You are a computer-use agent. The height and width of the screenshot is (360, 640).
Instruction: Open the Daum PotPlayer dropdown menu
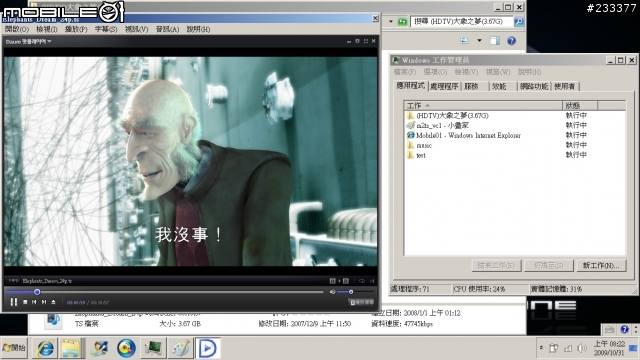tap(28, 42)
